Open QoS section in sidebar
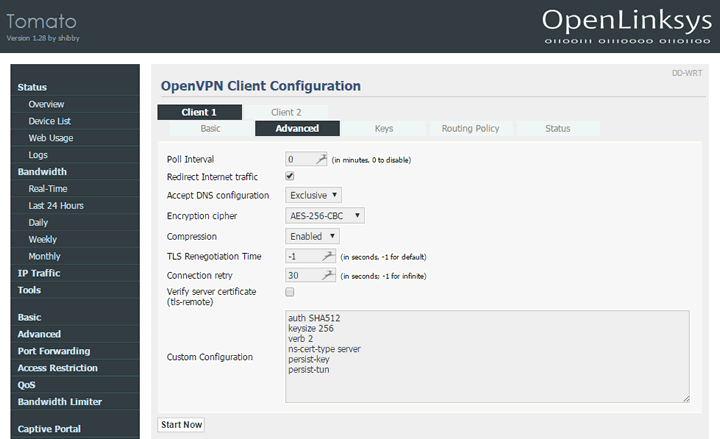Screen dimensions: 720x439 pos(27,385)
